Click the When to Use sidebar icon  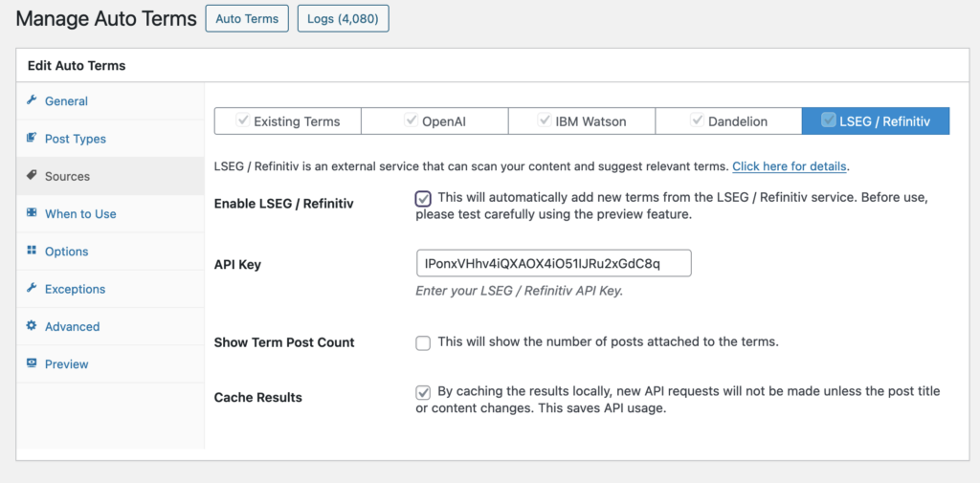(x=32, y=213)
